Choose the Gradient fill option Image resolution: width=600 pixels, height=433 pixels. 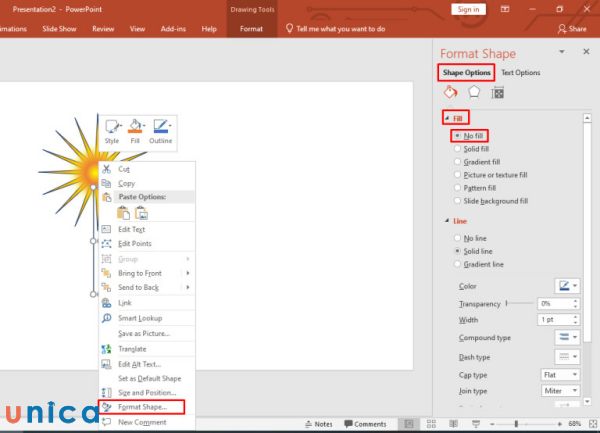[x=458, y=161]
